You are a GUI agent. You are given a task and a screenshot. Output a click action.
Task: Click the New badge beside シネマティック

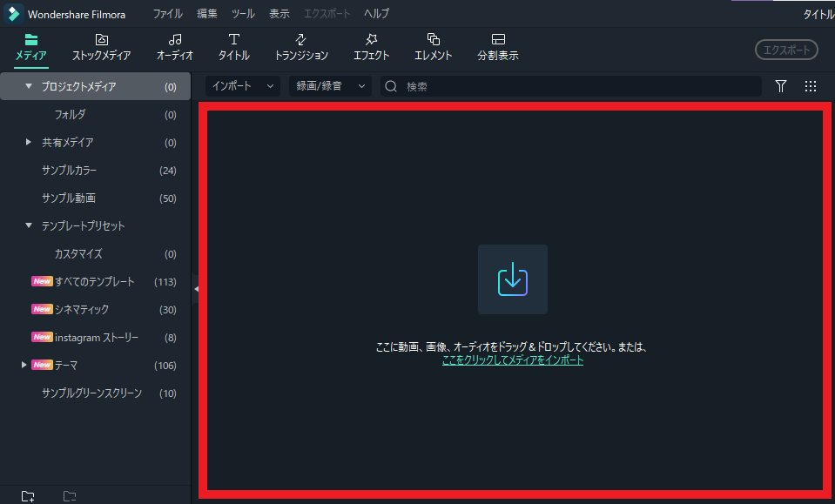pyautogui.click(x=42, y=309)
